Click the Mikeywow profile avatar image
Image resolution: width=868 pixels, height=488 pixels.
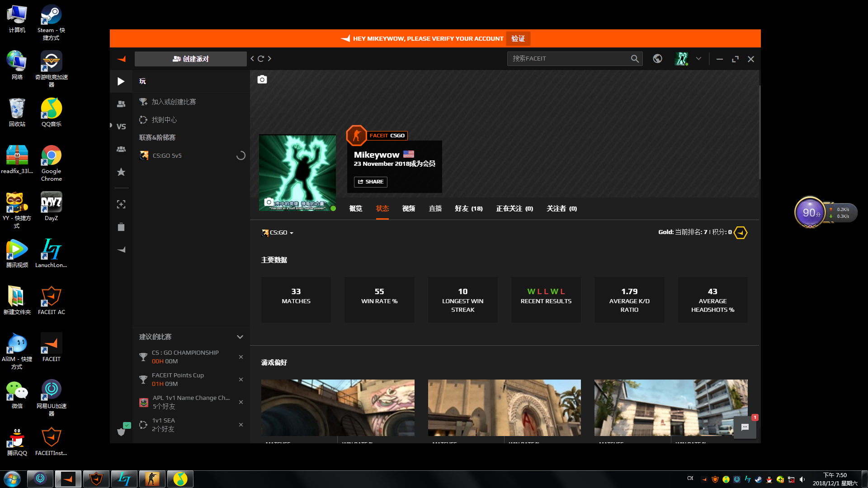tap(297, 173)
